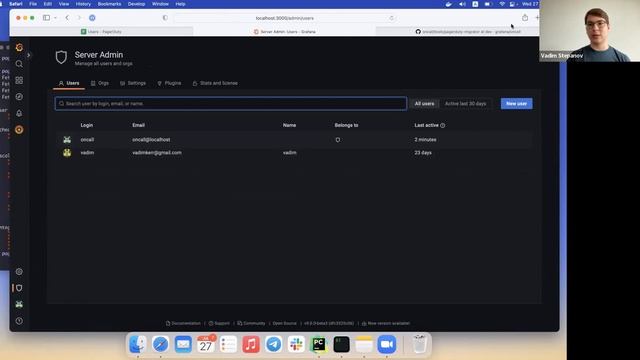Open the Develop menu

[136, 4]
